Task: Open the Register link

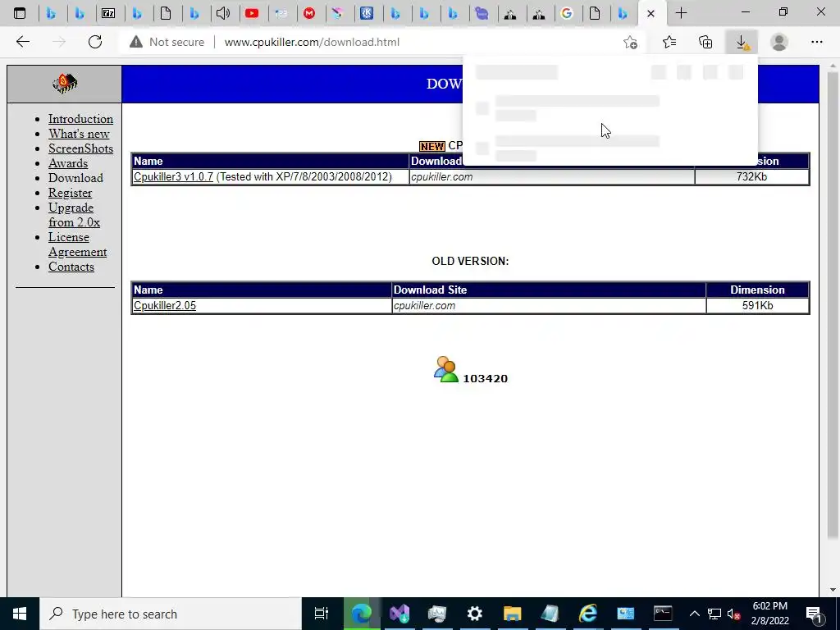Action: tap(71, 193)
